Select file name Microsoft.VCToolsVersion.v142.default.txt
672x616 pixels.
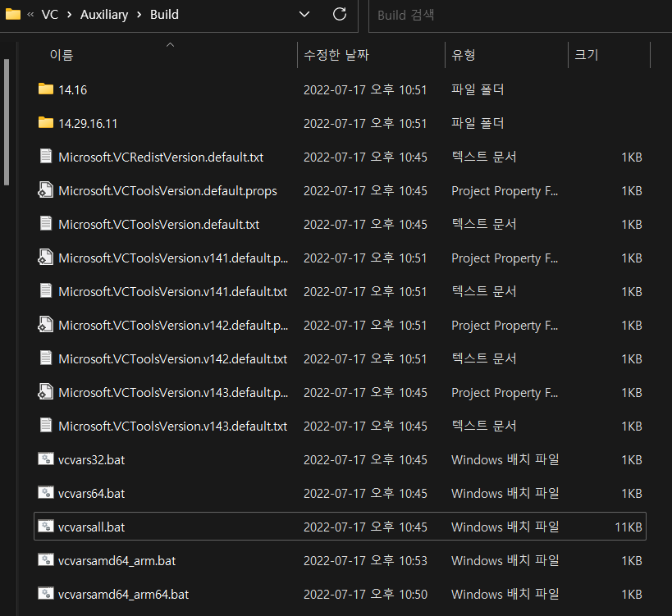click(172, 359)
